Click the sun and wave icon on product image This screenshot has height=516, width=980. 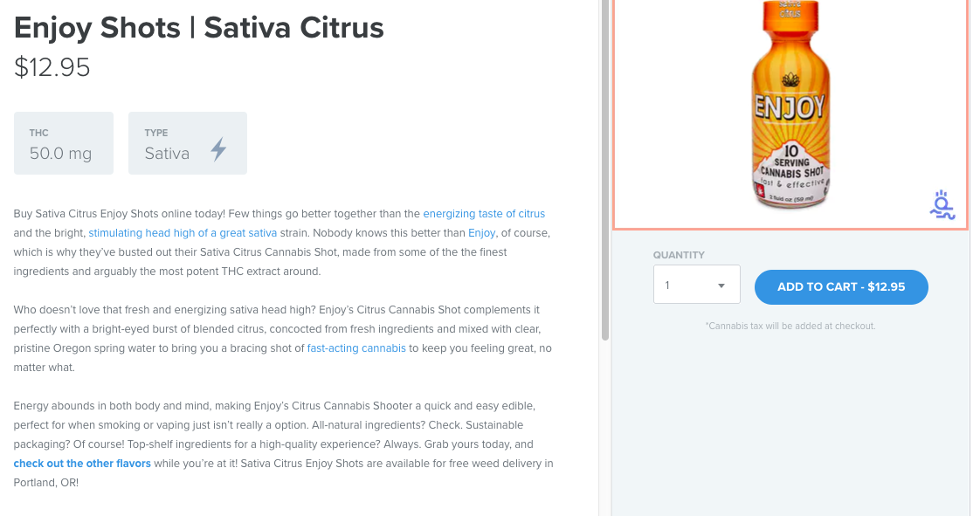click(x=942, y=205)
